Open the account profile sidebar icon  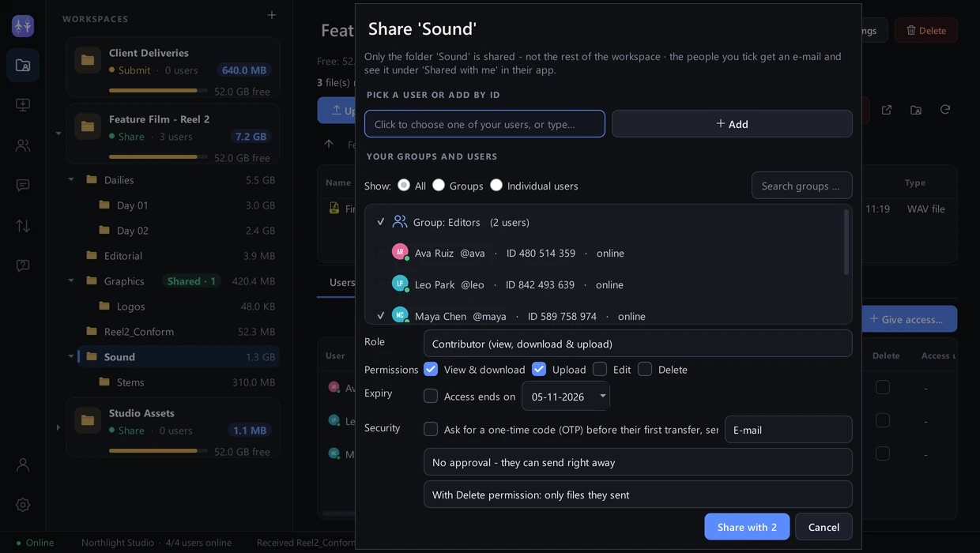[23, 465]
